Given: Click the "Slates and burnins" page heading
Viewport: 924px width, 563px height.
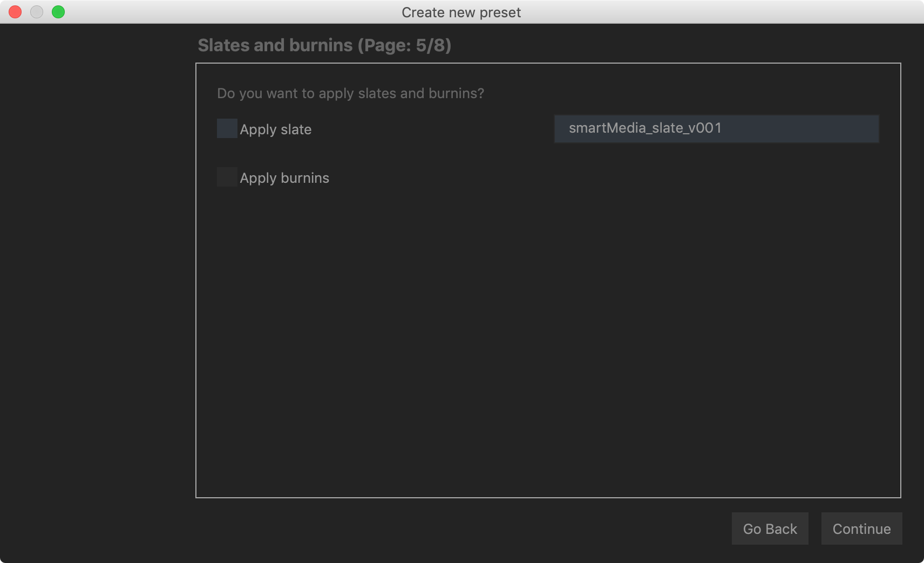Looking at the screenshot, I should 275,45.
